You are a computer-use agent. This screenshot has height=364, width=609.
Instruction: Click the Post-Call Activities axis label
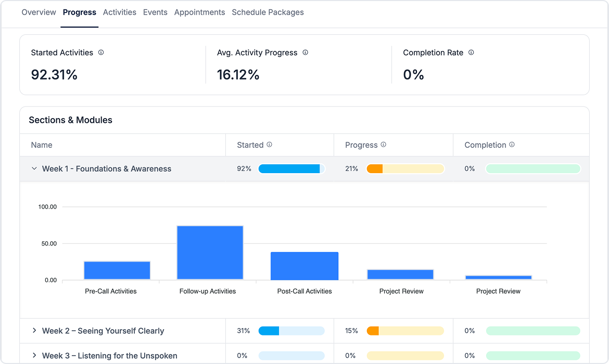click(x=304, y=291)
